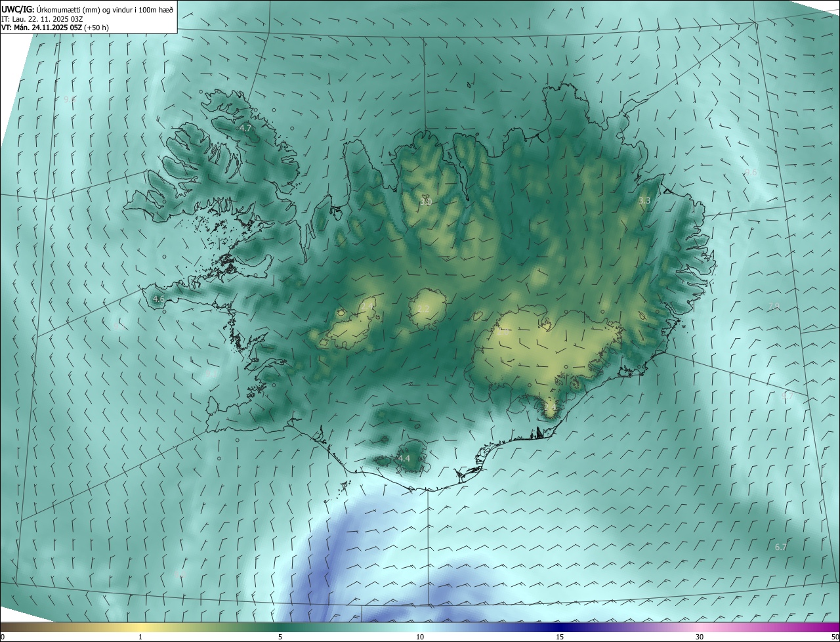The width and height of the screenshot is (840, 642).
Task: Click the 2.0 value on the large glacier
Action: [x=503, y=332]
